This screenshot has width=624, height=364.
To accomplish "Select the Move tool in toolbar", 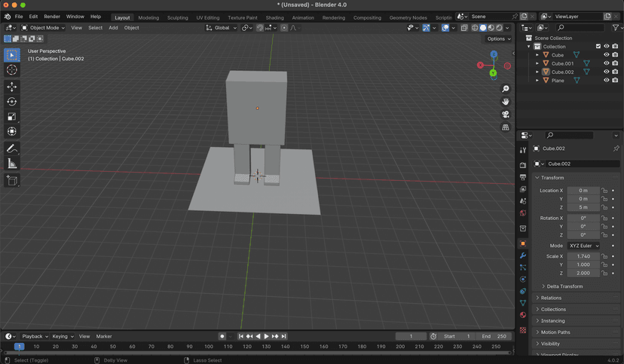I will (x=12, y=87).
